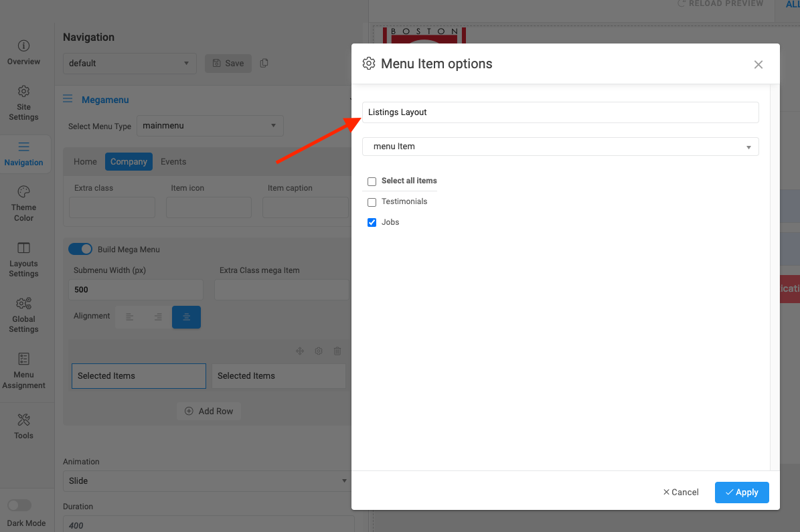The width and height of the screenshot is (800, 532).
Task: Open the Tools sidebar section
Action: pyautogui.click(x=23, y=426)
